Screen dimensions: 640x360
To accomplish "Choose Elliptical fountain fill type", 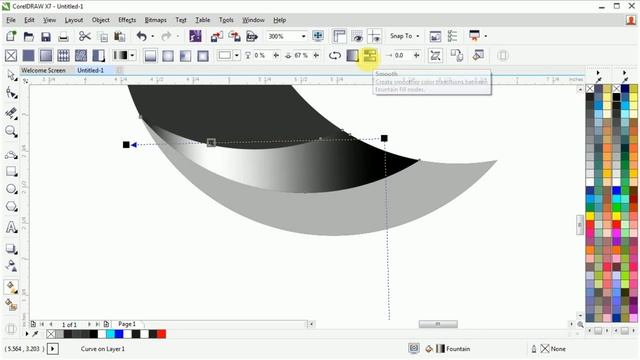I will tap(168, 55).
